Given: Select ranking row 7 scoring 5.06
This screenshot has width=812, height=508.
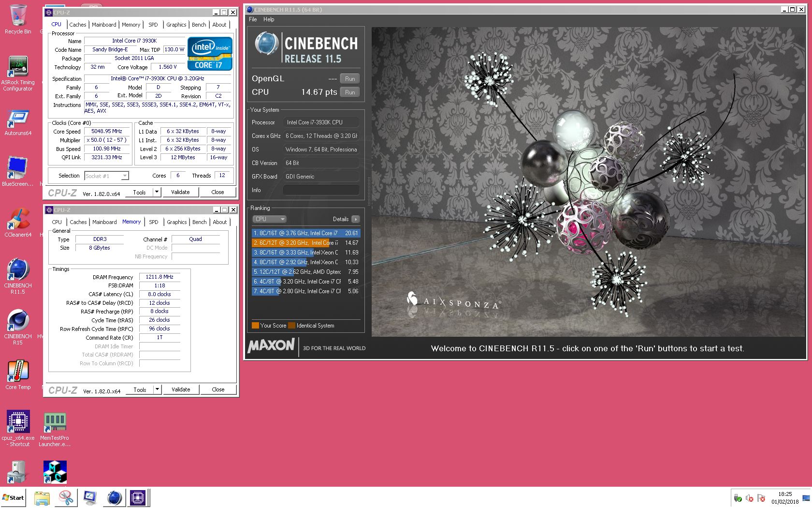Looking at the screenshot, I should (x=305, y=291).
